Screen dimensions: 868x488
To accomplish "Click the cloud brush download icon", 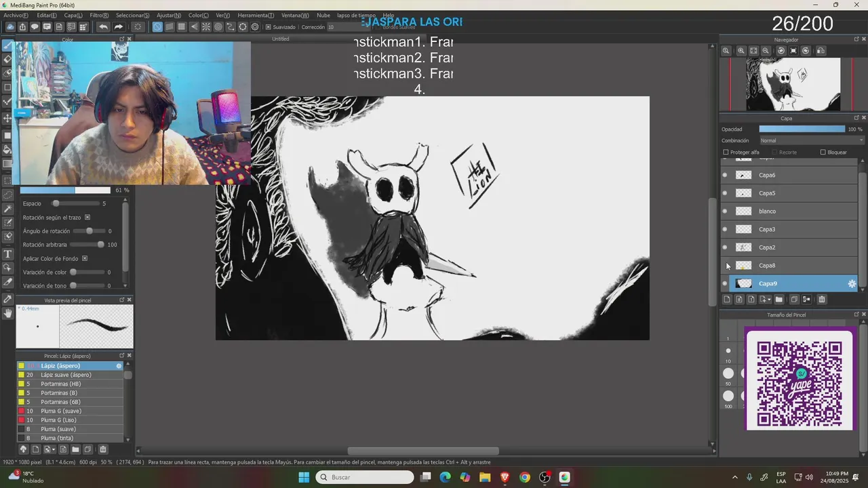I will coord(23,449).
